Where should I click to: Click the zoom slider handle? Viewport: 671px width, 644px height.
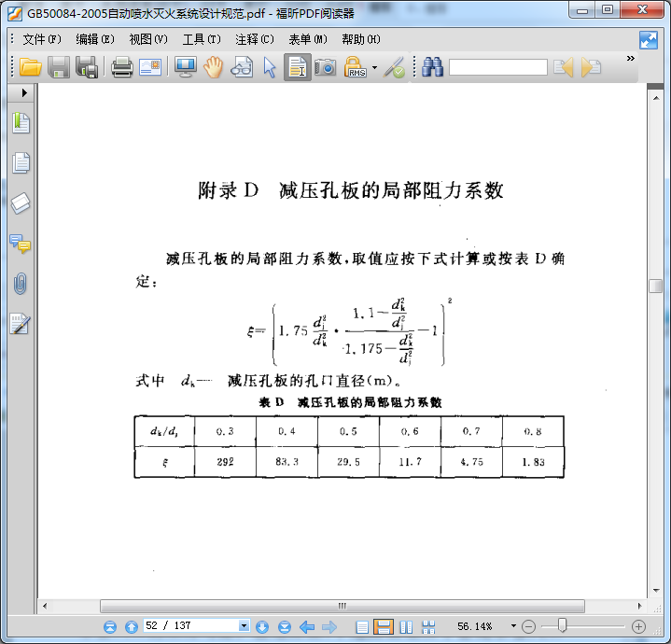pyautogui.click(x=563, y=626)
